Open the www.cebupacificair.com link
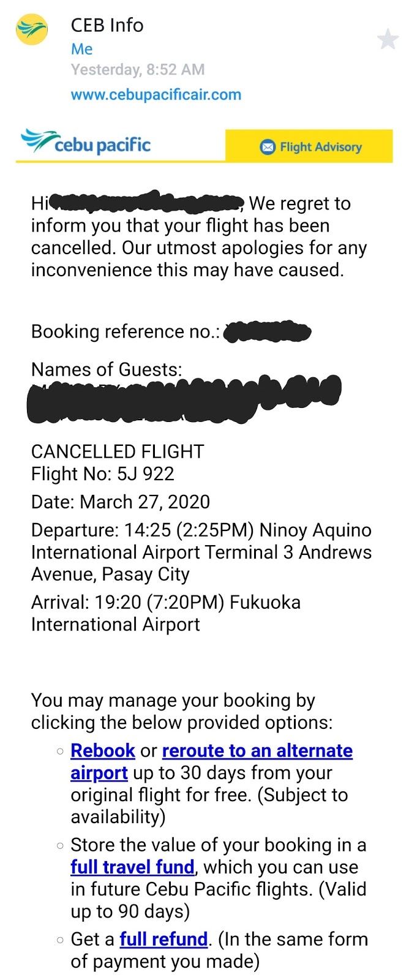409x980 pixels. [156, 95]
